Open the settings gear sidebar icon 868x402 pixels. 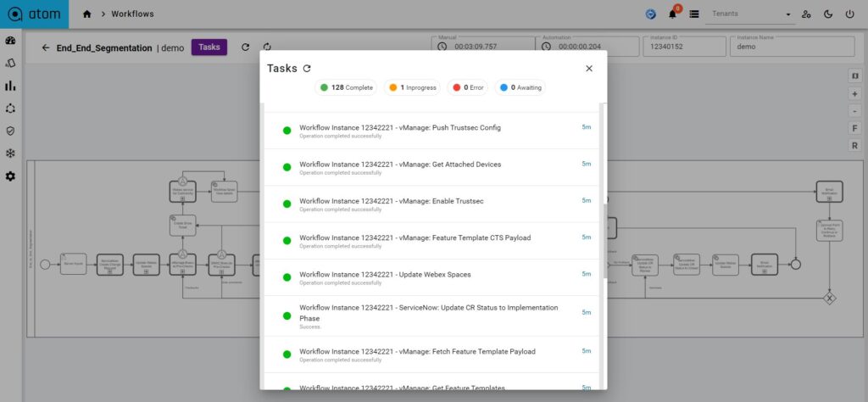10,176
